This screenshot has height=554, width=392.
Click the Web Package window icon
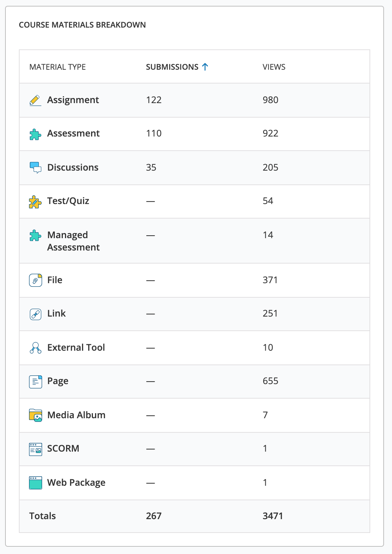(35, 483)
